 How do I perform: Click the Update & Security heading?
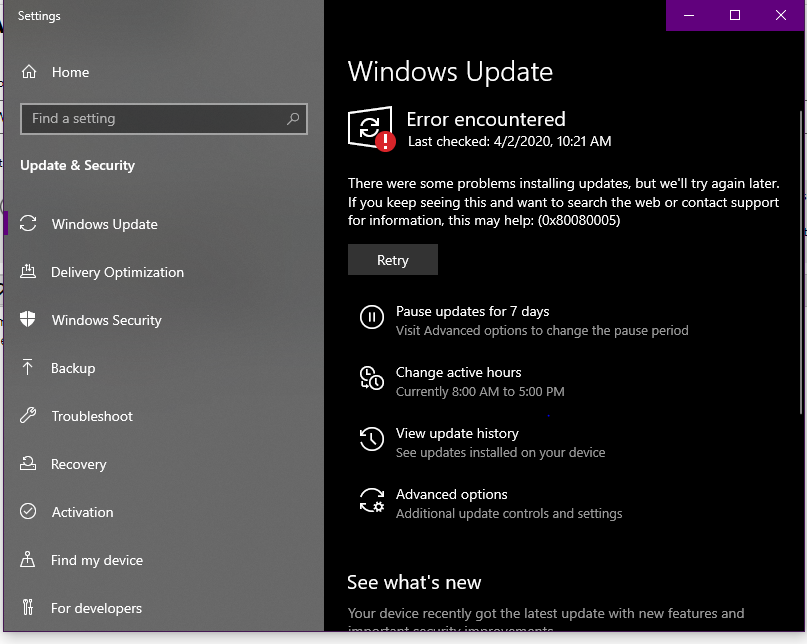coord(77,165)
